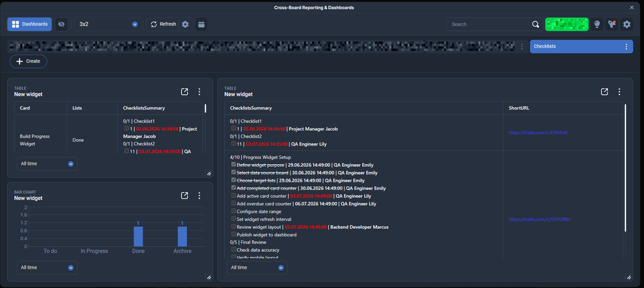Open trello link ending Fj9ARxlt
Viewport: 644px width, 288px height.
click(538, 133)
